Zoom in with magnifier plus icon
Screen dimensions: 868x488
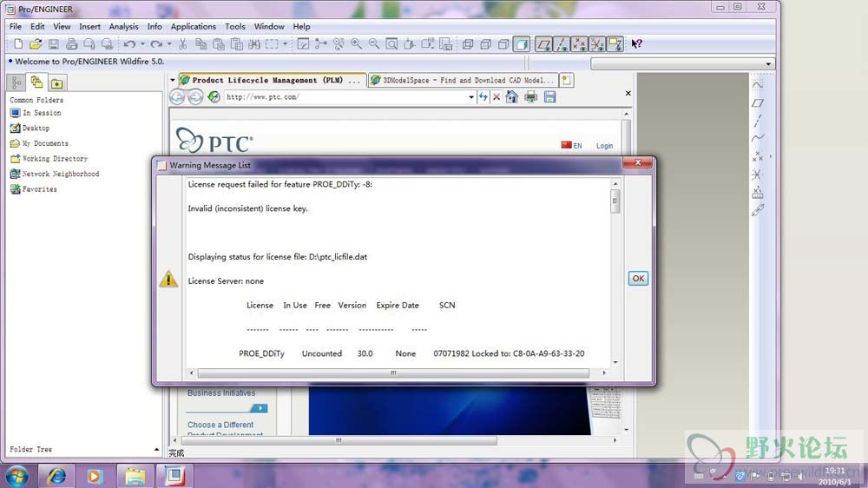click(357, 43)
